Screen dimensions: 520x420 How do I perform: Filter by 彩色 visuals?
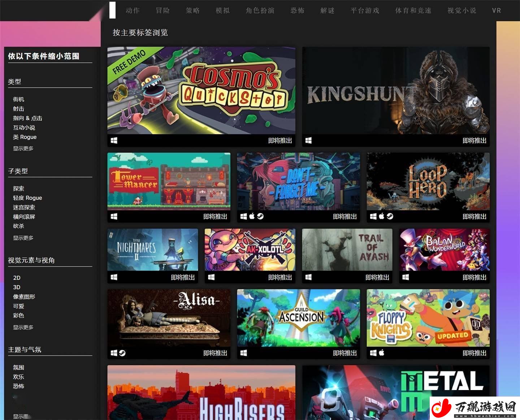[19, 315]
